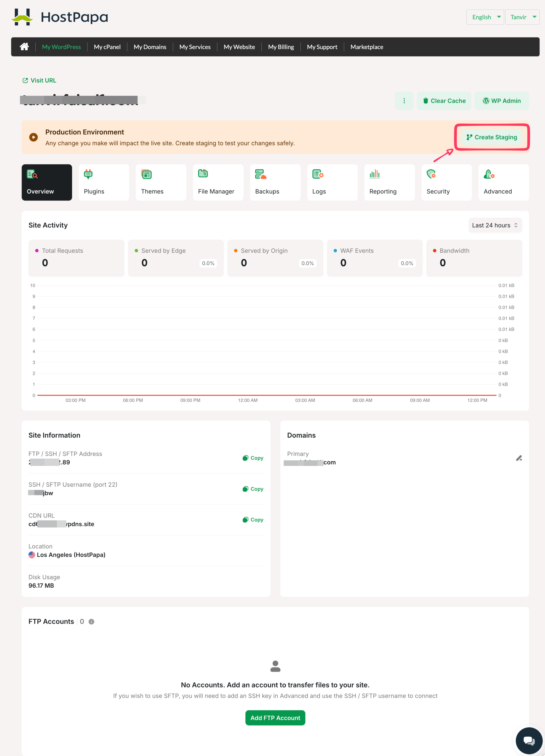Switch to the File Manager tab
This screenshot has height=756, width=545.
[x=218, y=182]
